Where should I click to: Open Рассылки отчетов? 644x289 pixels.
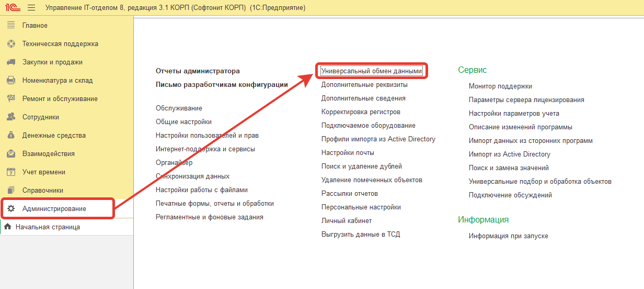click(x=350, y=194)
